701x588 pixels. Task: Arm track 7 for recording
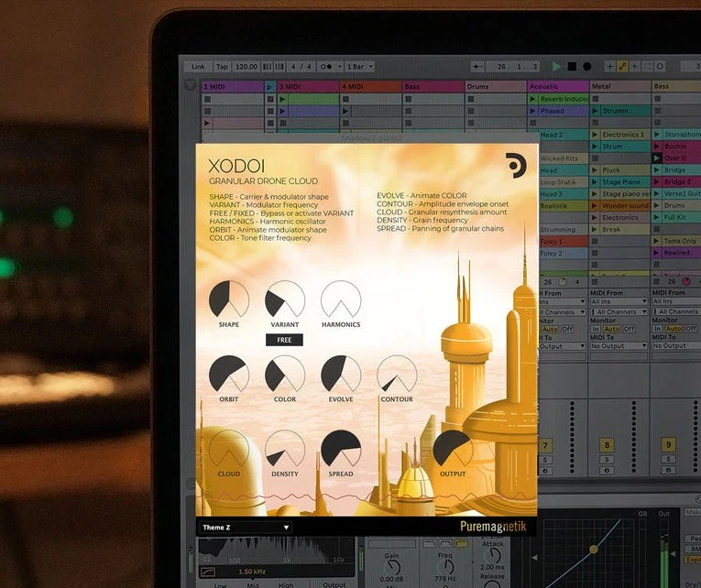tap(545, 470)
